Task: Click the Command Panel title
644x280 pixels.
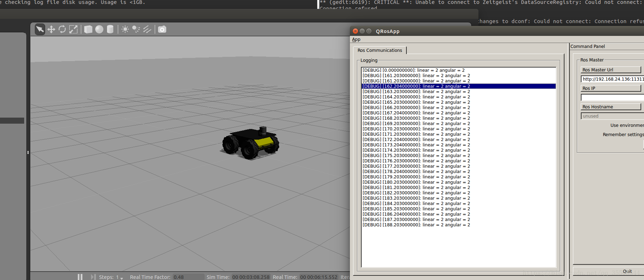Action: point(588,46)
